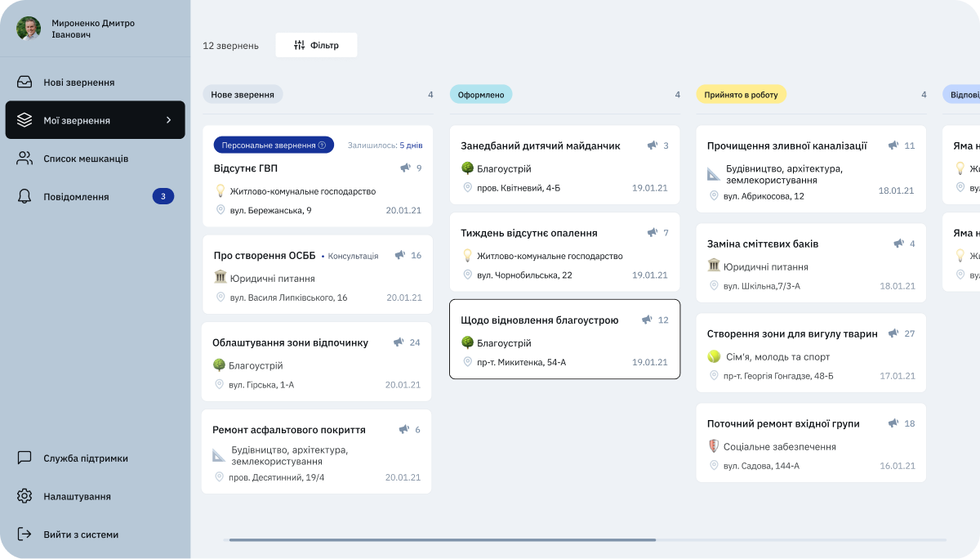Click the notifications count badge showing 3

[163, 196]
